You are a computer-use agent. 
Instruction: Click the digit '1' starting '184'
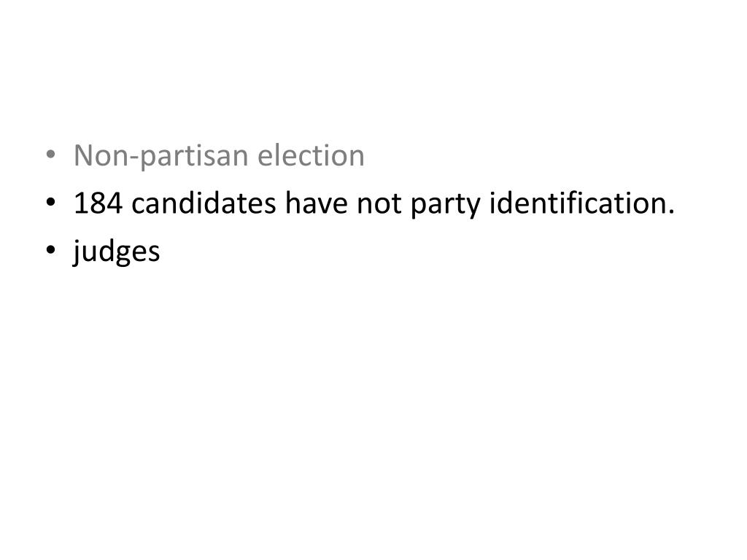[x=81, y=203]
